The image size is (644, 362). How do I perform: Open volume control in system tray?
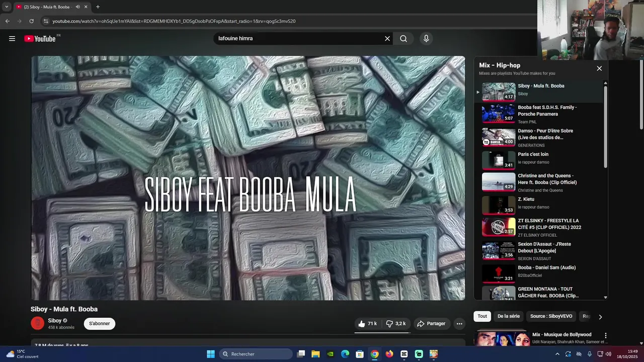[x=608, y=354]
